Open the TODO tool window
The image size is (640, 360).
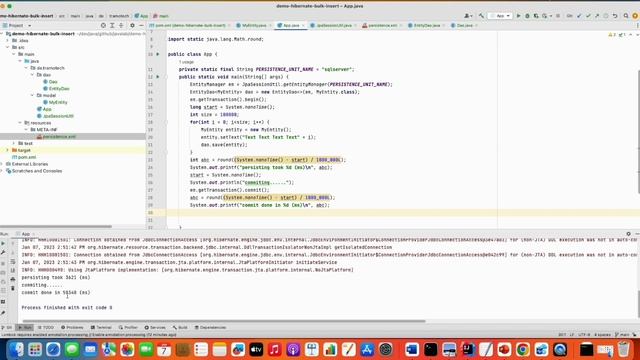click(46, 327)
